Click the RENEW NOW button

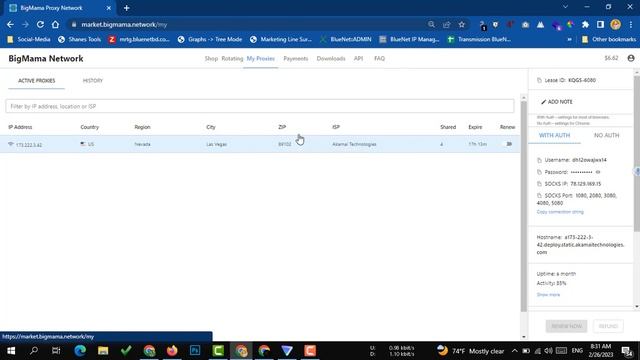566,326
